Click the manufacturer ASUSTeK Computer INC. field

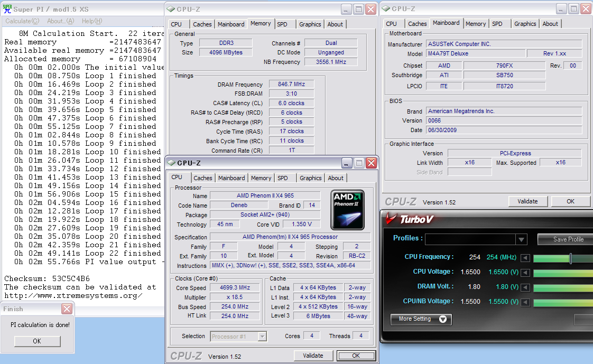coord(504,44)
